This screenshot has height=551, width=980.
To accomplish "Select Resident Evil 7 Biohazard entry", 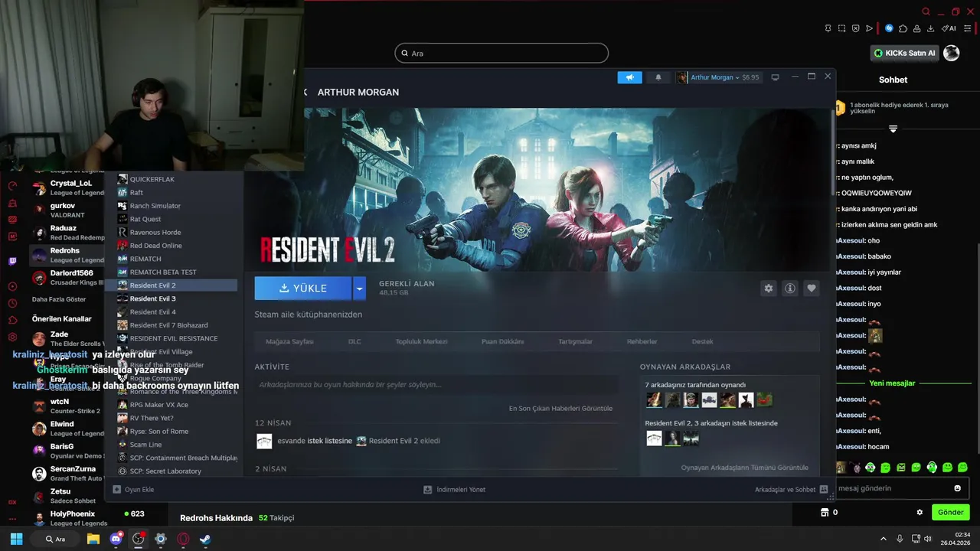I will click(x=178, y=325).
